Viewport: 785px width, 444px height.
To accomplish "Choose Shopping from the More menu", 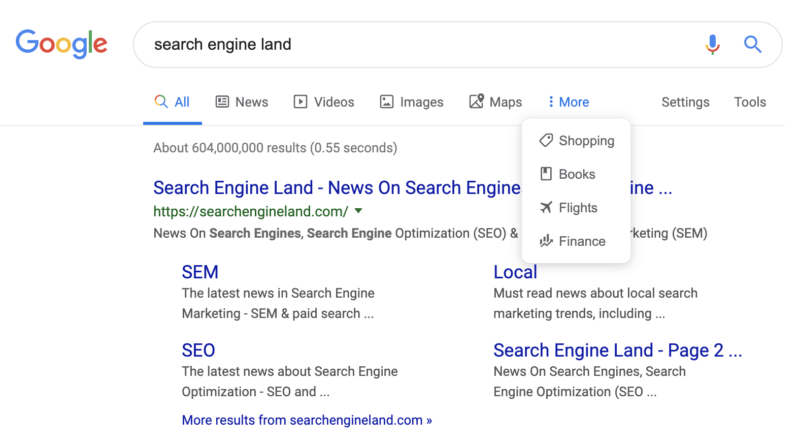I will coord(576,141).
